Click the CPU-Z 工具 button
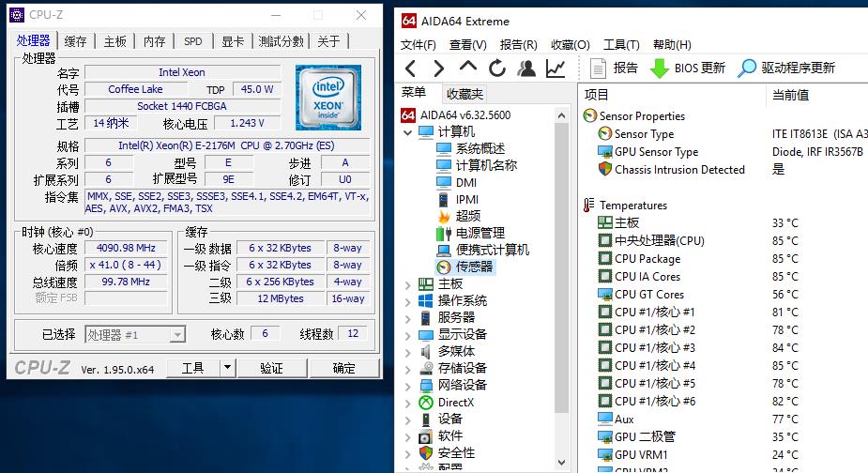Viewport: 868px width, 473px height. click(x=193, y=368)
